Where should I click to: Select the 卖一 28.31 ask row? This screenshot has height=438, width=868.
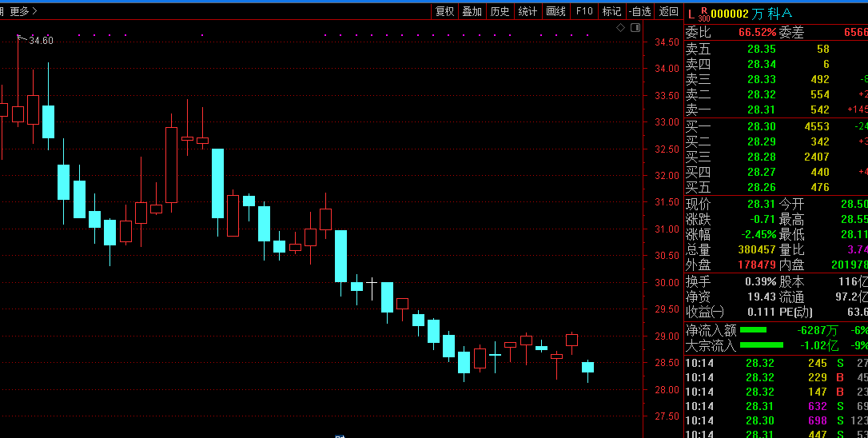point(776,109)
